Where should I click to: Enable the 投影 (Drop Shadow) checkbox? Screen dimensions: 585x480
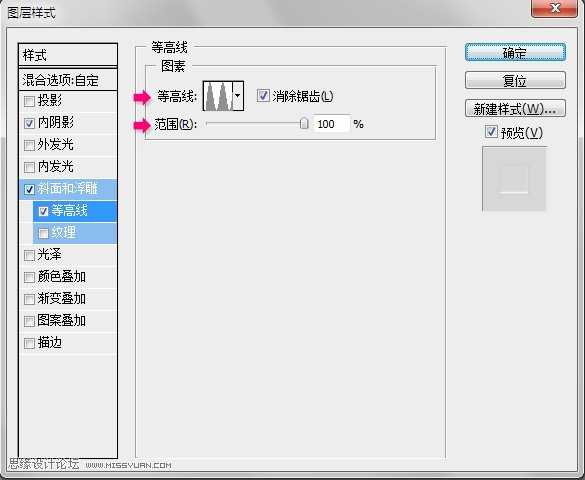29,101
